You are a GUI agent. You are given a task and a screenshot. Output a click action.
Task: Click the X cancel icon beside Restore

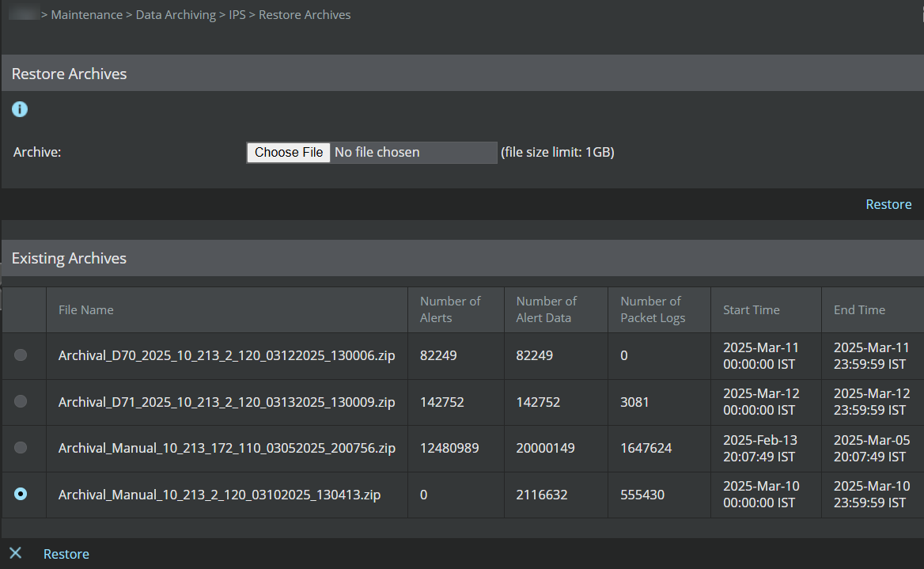coord(15,553)
